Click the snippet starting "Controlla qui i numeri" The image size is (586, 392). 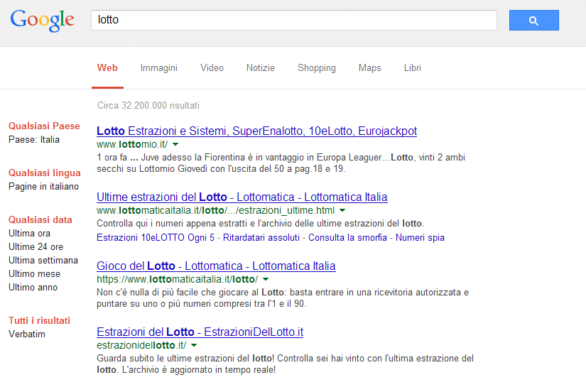[x=261, y=224]
